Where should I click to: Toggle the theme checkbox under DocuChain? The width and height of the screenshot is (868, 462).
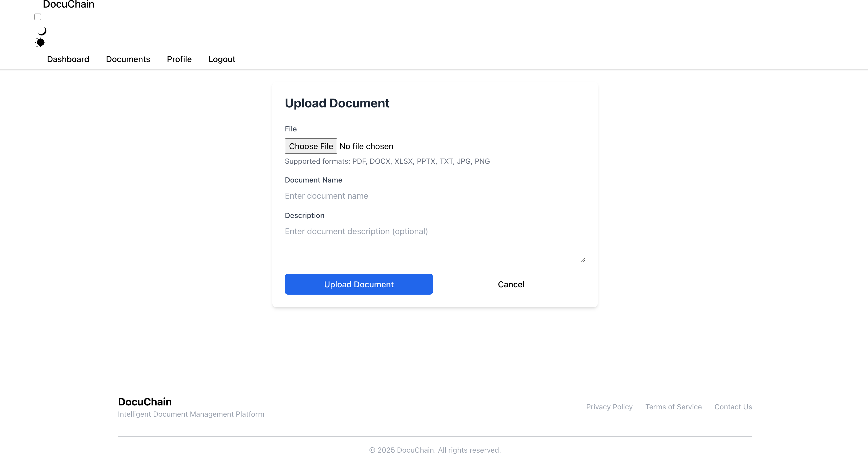[x=38, y=17]
